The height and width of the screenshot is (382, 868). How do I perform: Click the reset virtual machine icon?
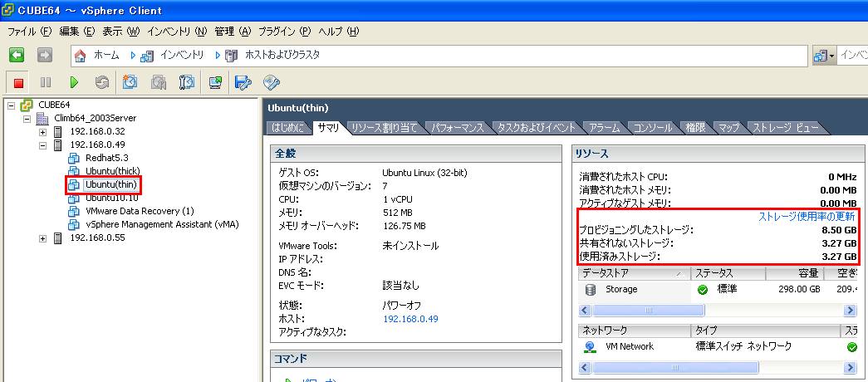[102, 82]
